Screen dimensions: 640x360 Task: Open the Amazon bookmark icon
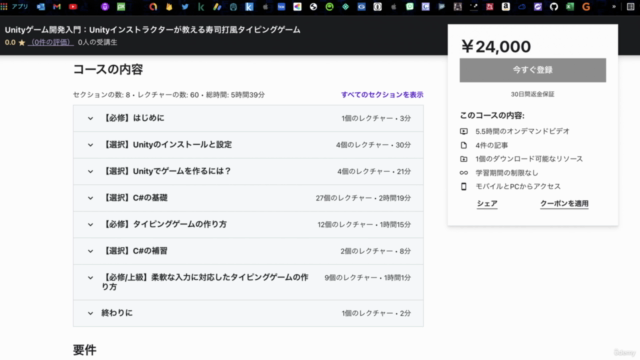(x=506, y=7)
